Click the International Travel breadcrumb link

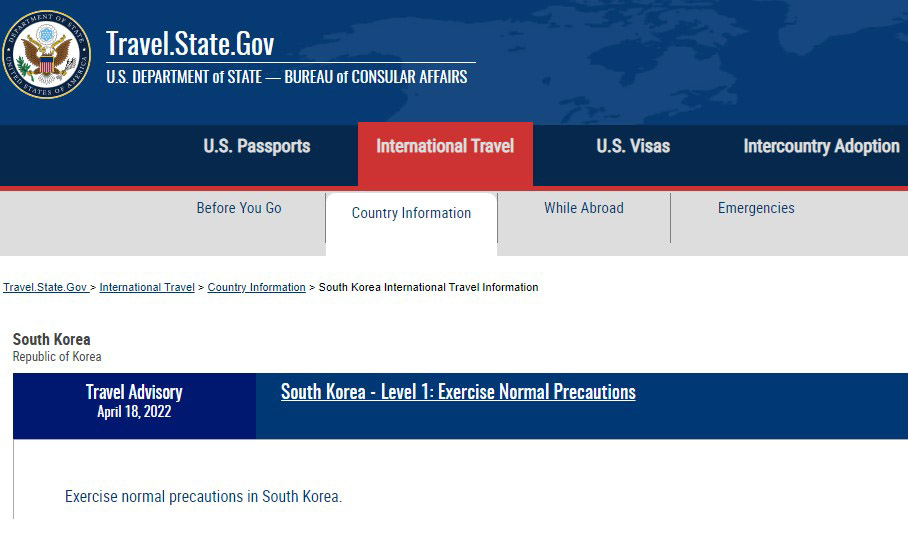(x=147, y=287)
